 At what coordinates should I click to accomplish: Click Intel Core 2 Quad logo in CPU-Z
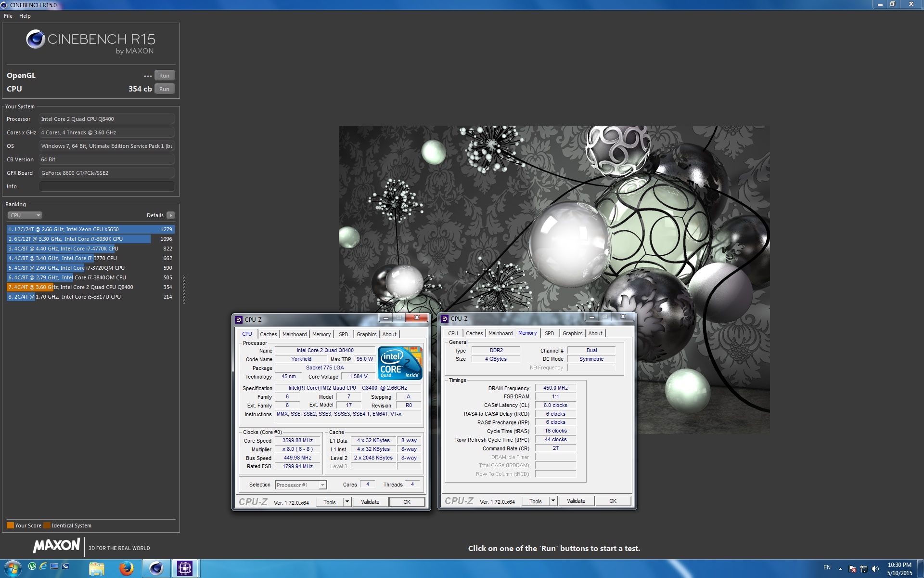click(x=400, y=363)
